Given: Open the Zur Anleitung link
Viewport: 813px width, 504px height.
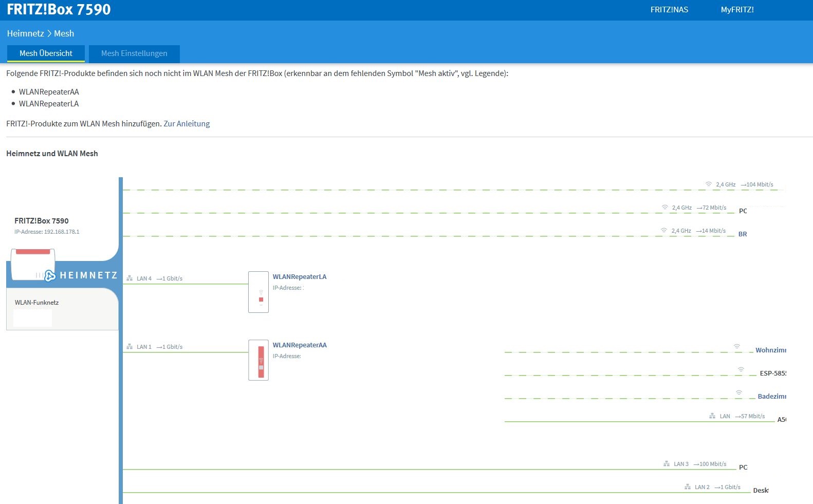Looking at the screenshot, I should click(187, 124).
